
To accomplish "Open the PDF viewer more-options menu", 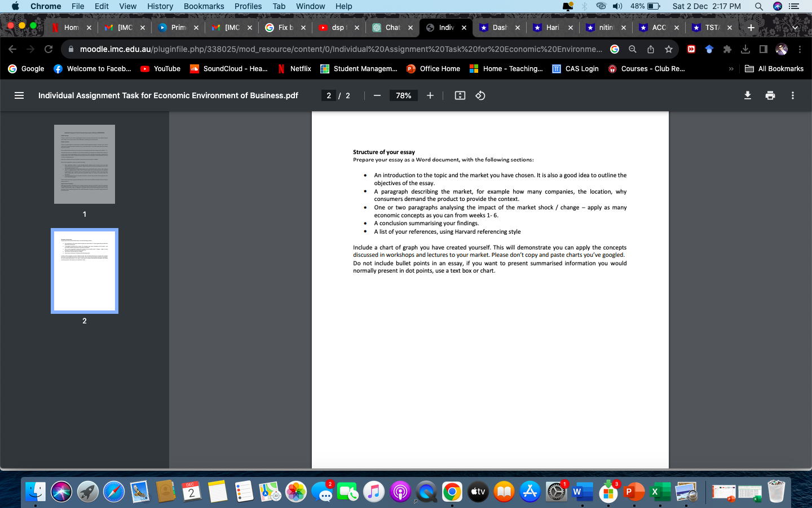I will tap(792, 95).
